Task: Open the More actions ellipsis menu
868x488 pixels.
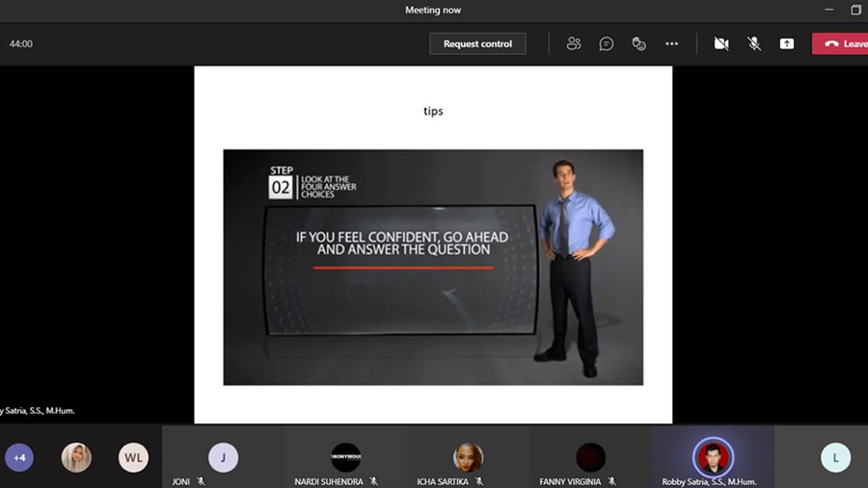Action: tap(672, 43)
